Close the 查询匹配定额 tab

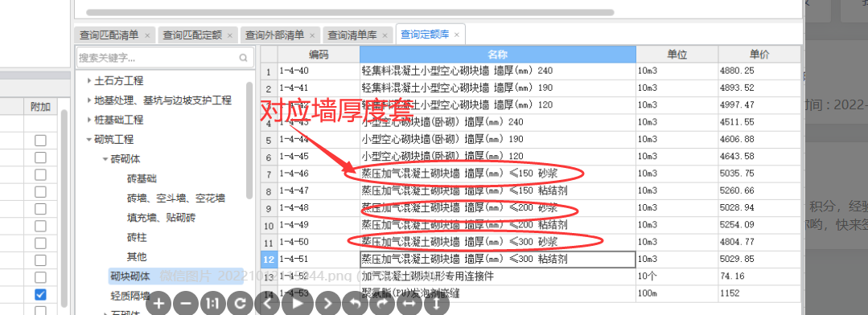(230, 35)
